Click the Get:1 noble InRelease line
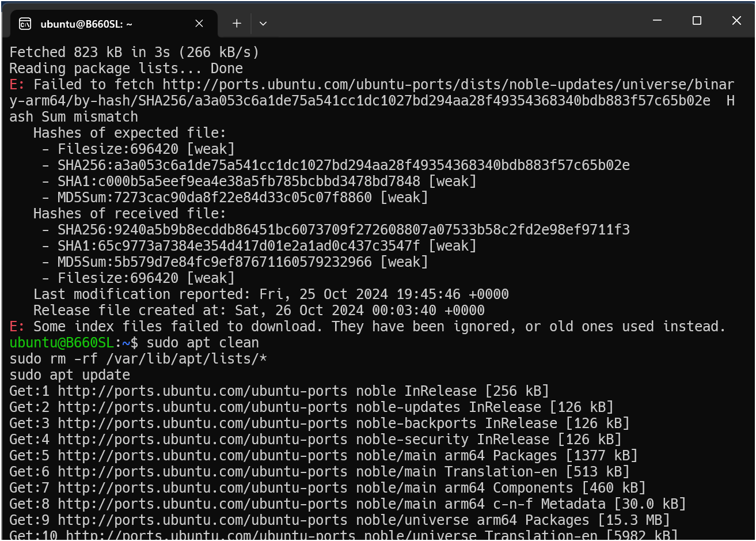The width and height of the screenshot is (756, 541). click(x=279, y=391)
